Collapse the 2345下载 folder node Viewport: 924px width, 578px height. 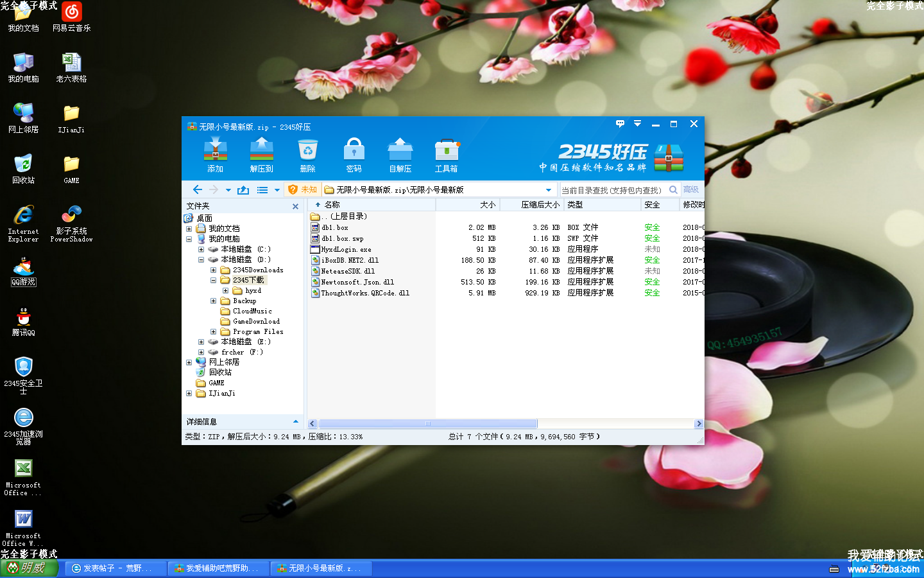tap(213, 280)
